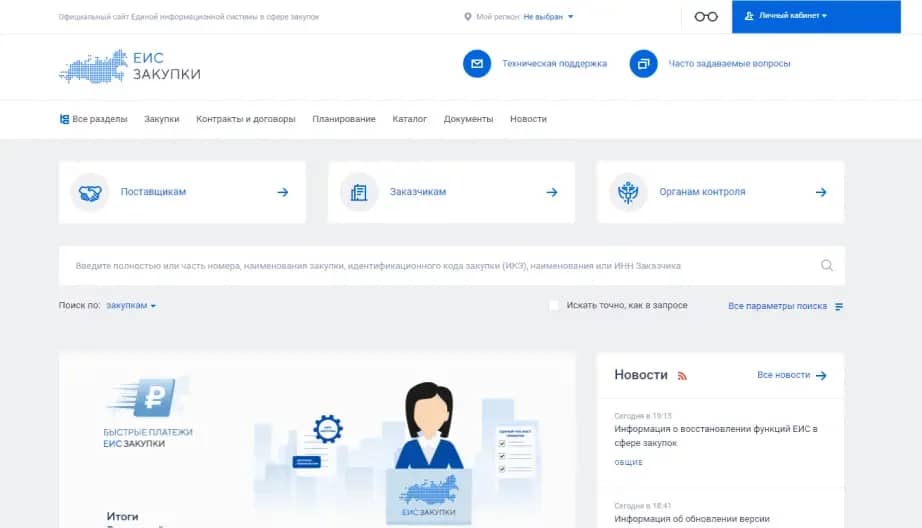Click the ЕИС Закупки logo
Image resolution: width=922 pixels, height=528 pixels.
click(130, 66)
